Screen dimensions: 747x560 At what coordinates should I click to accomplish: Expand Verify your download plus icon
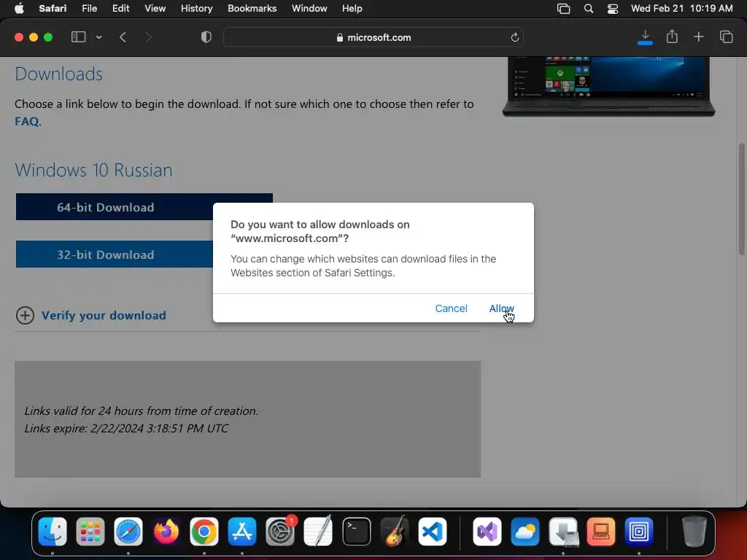(25, 315)
